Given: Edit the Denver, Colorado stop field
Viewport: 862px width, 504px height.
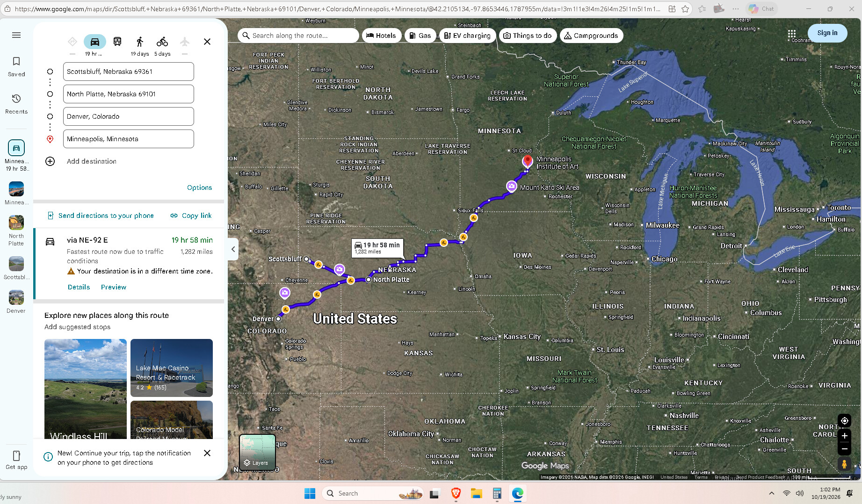Looking at the screenshot, I should (x=129, y=116).
